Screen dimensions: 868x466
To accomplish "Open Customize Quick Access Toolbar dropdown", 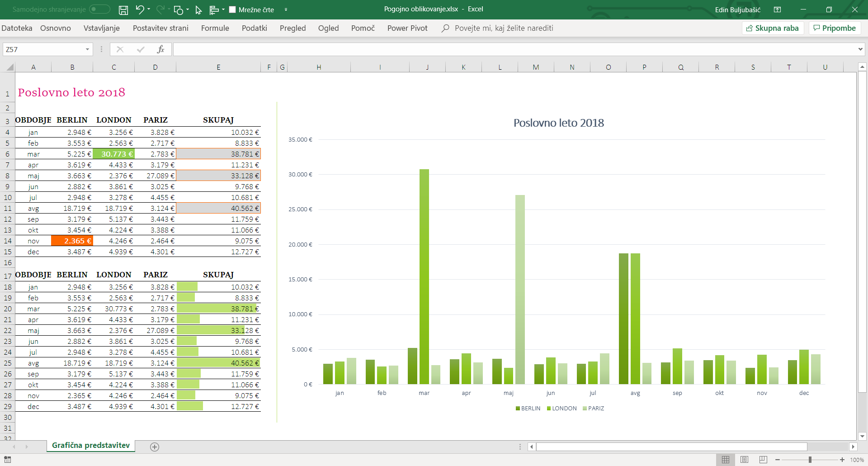I will (x=286, y=10).
